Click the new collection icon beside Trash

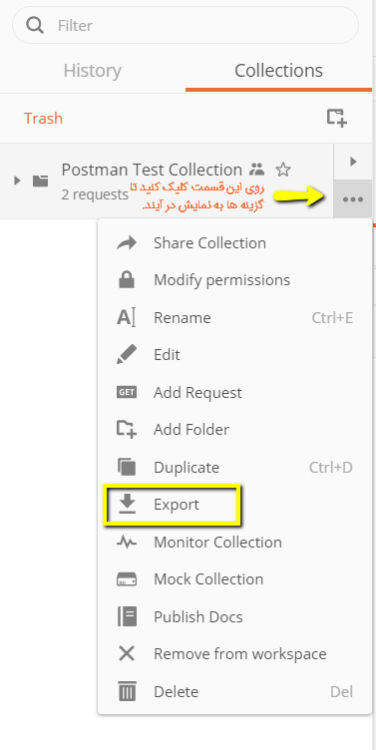pos(336,118)
